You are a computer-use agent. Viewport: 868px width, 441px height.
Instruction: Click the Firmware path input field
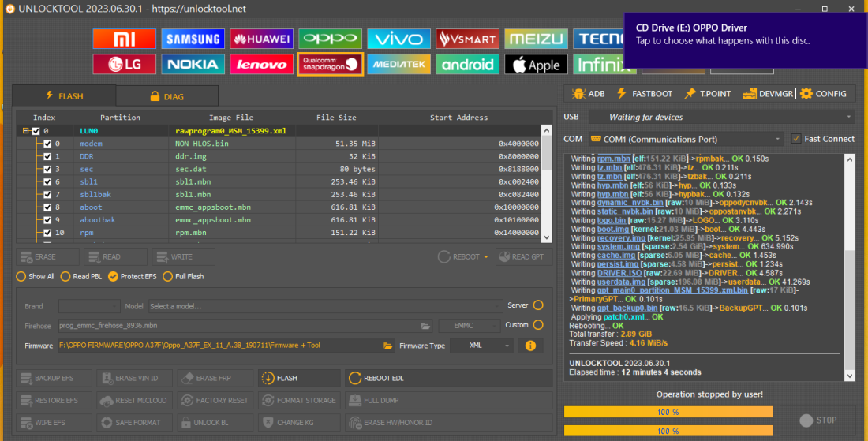click(220, 346)
